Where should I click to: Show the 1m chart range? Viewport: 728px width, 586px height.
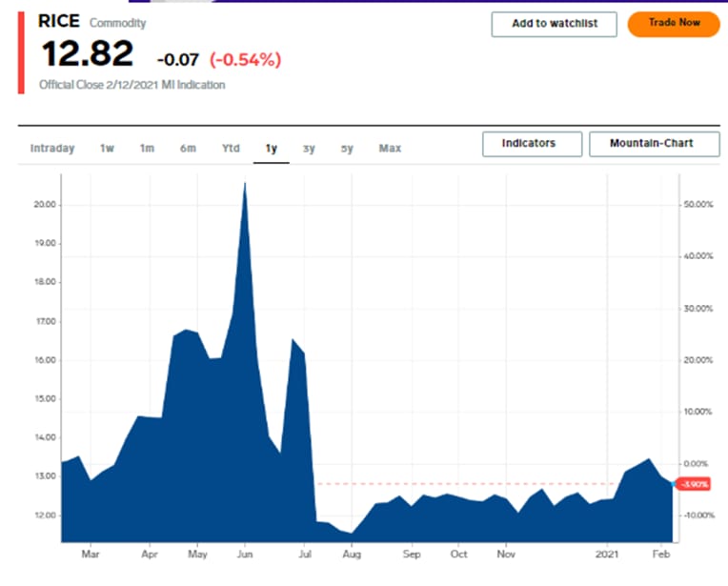tap(147, 149)
